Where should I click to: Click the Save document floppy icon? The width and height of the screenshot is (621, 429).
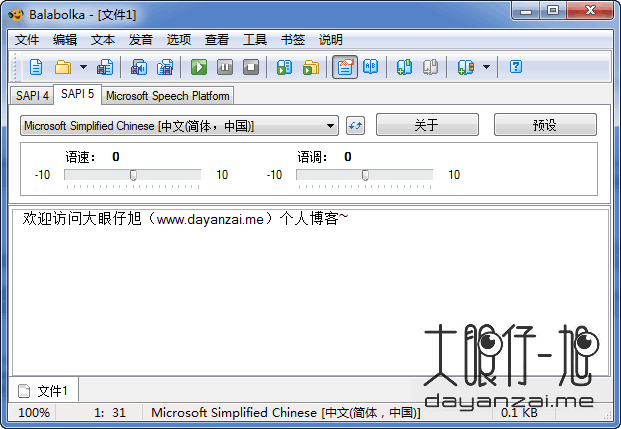[105, 67]
